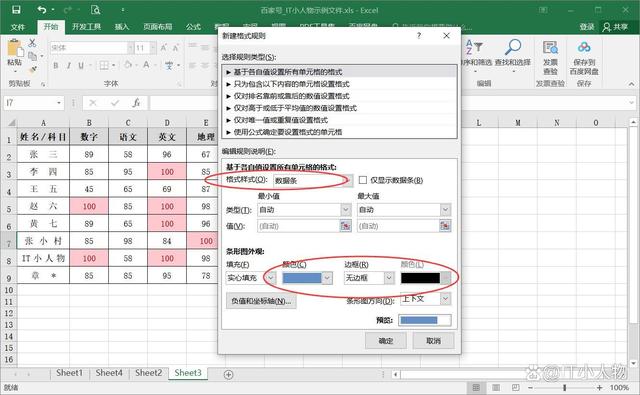Open Find and Select (查找和选择) magnifier
Image resolution: width=640 pixels, height=395 pixels.
513,47
